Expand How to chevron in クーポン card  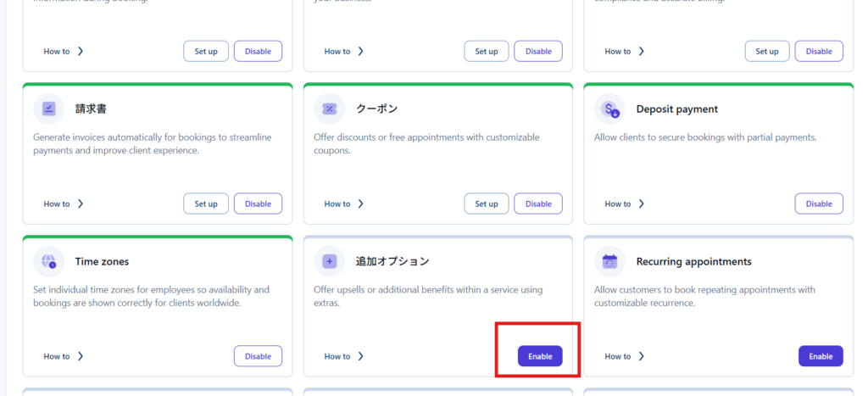pyautogui.click(x=361, y=204)
